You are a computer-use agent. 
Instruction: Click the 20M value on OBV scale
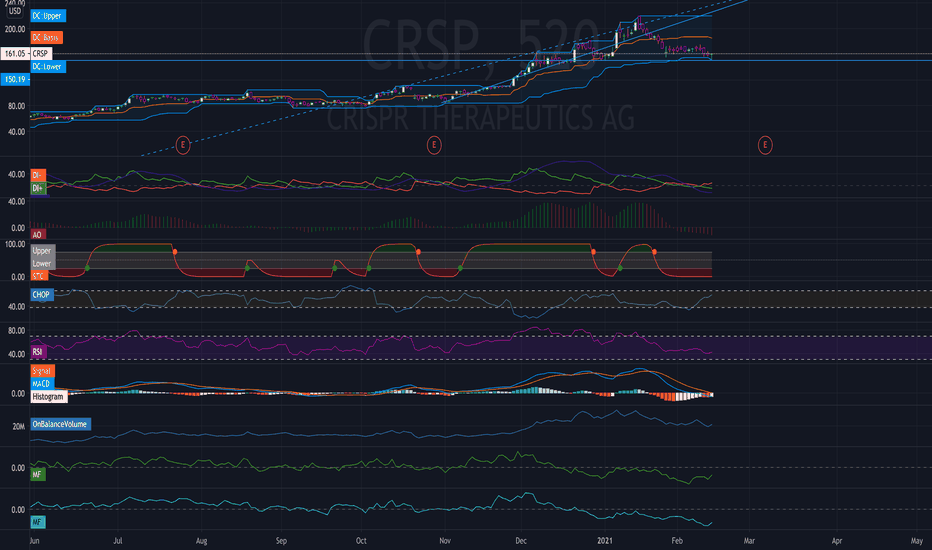pyautogui.click(x=19, y=426)
